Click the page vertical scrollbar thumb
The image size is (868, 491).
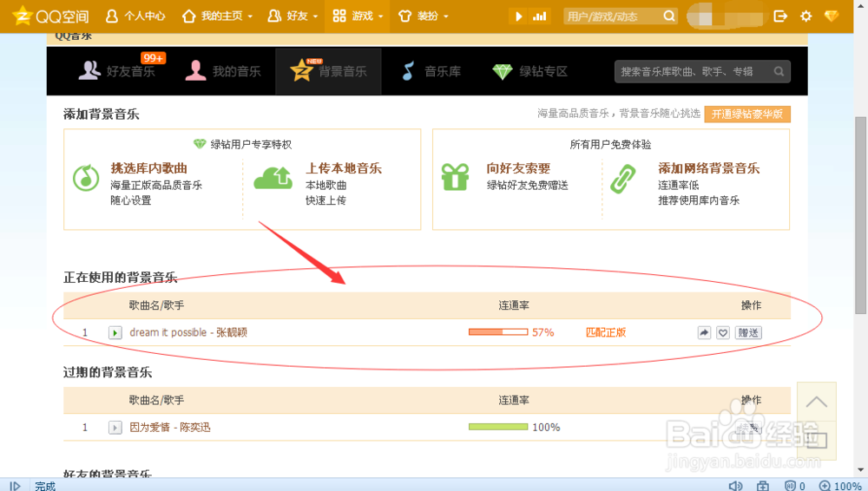861,216
